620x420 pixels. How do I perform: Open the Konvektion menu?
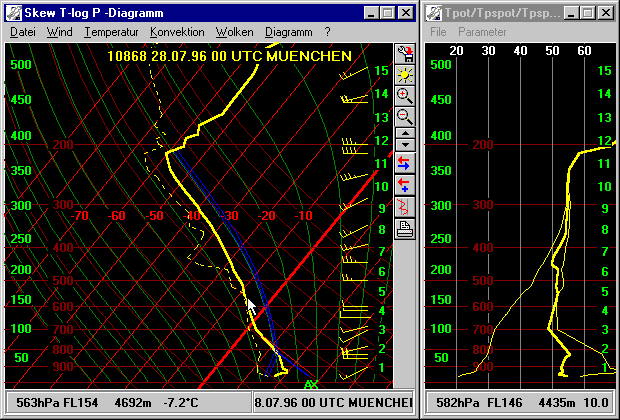[177, 32]
